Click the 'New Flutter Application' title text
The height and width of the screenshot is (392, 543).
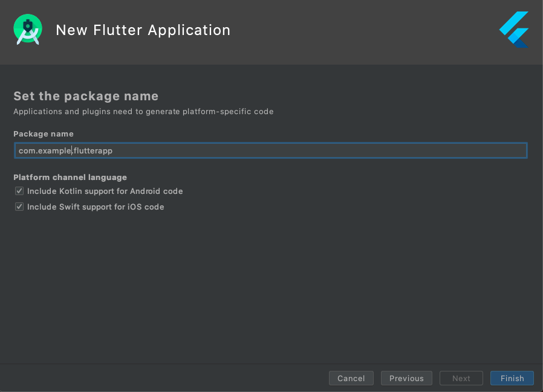coord(143,30)
